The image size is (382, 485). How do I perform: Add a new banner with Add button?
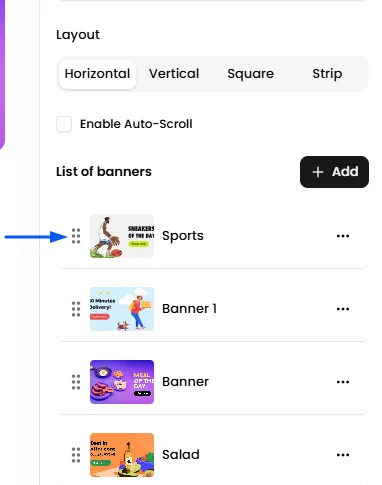click(x=334, y=172)
